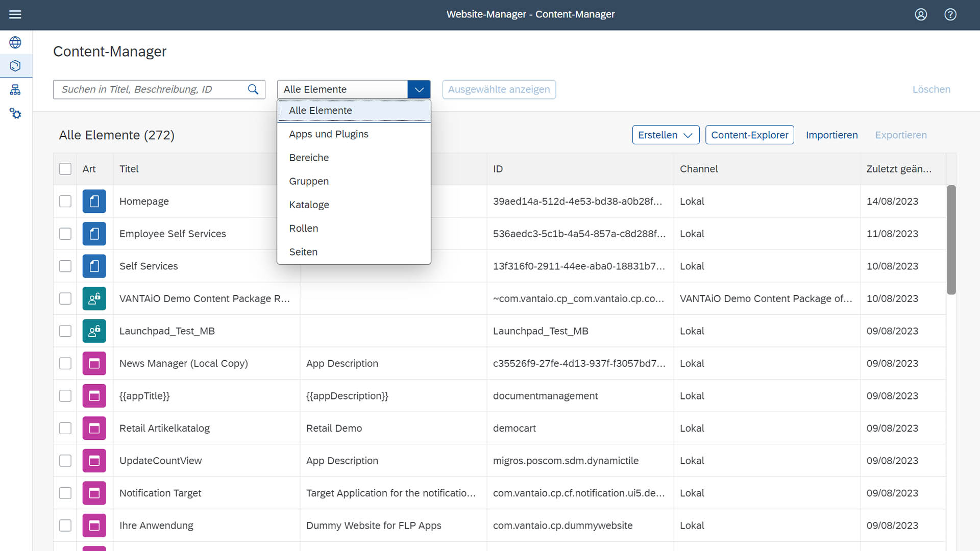Open the site structure hierarchy icon
The height and width of the screenshot is (551, 980).
[15, 90]
